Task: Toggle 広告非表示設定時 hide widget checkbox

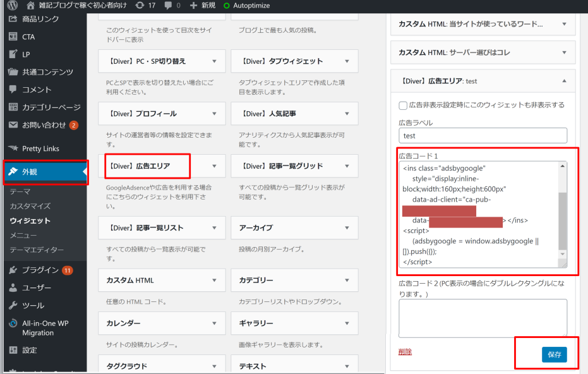Action: click(x=403, y=105)
